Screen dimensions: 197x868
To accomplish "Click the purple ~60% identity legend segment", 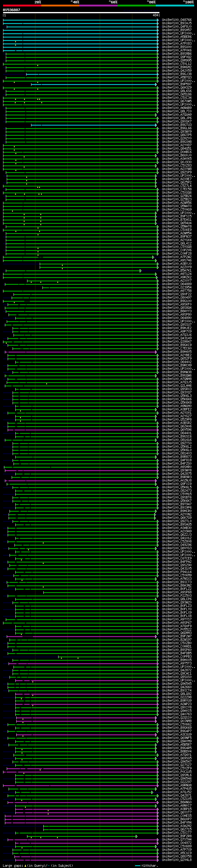I will coord(99,6).
